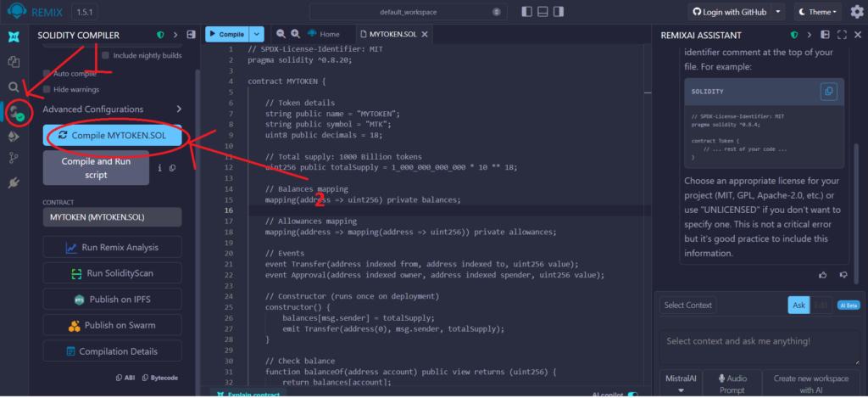
Task: Open the Git source control icon
Action: (x=14, y=158)
